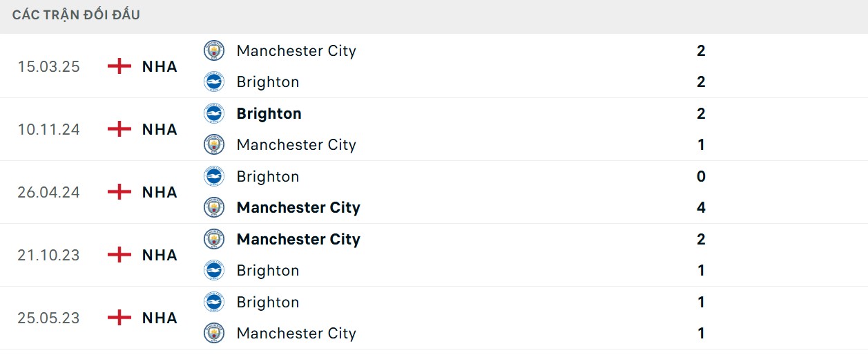Open winner Manchester City link, 26.04.24 match
The height and width of the screenshot is (364, 868).
point(298,207)
